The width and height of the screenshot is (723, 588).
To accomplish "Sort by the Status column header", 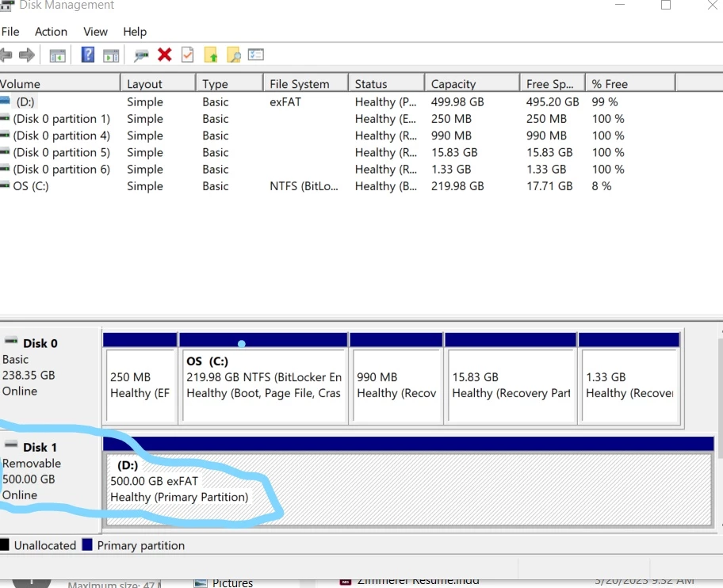I will (386, 83).
